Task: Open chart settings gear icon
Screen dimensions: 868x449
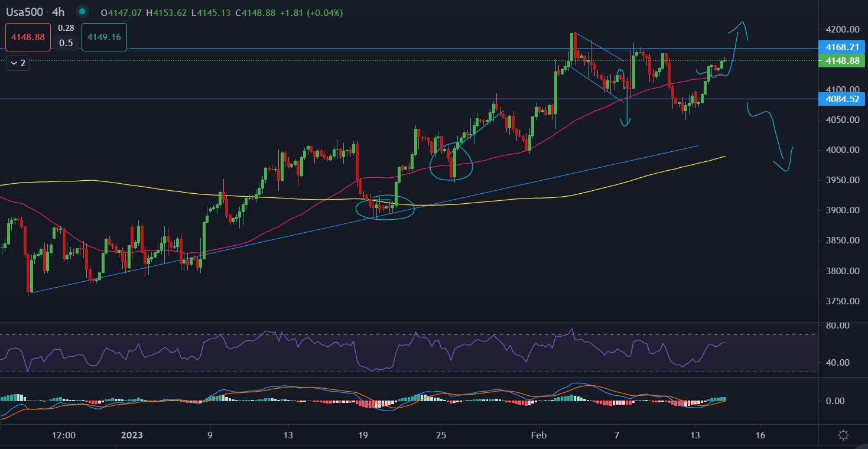Action: click(844, 435)
